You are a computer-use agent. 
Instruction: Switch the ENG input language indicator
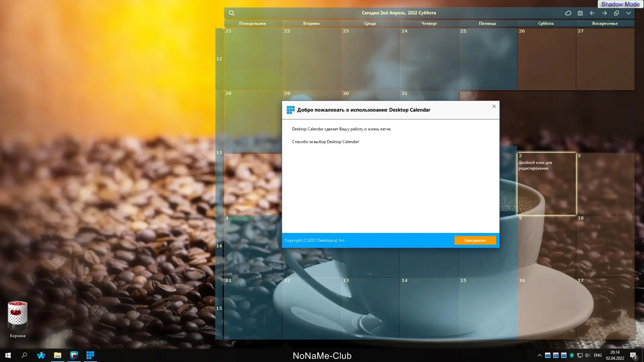point(597,355)
